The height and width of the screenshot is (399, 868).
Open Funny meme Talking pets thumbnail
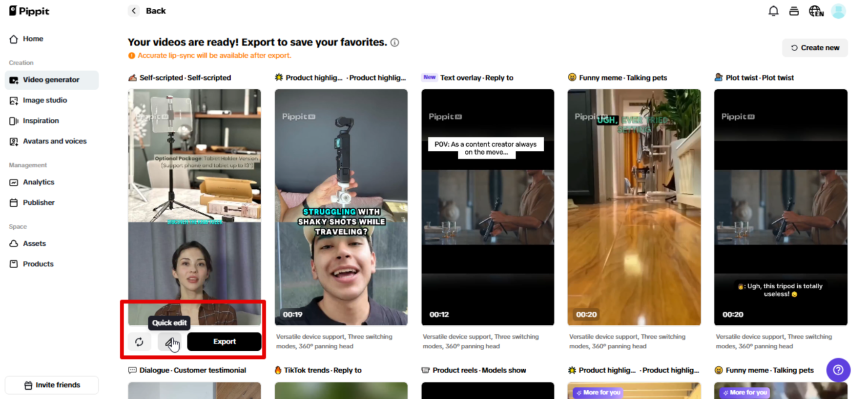pyautogui.click(x=634, y=207)
